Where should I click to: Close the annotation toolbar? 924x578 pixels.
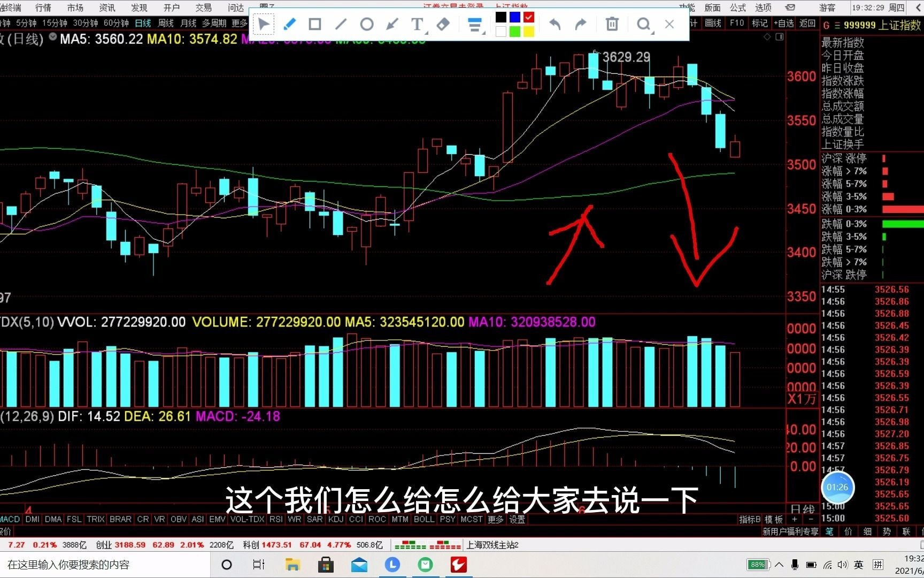pyautogui.click(x=669, y=24)
